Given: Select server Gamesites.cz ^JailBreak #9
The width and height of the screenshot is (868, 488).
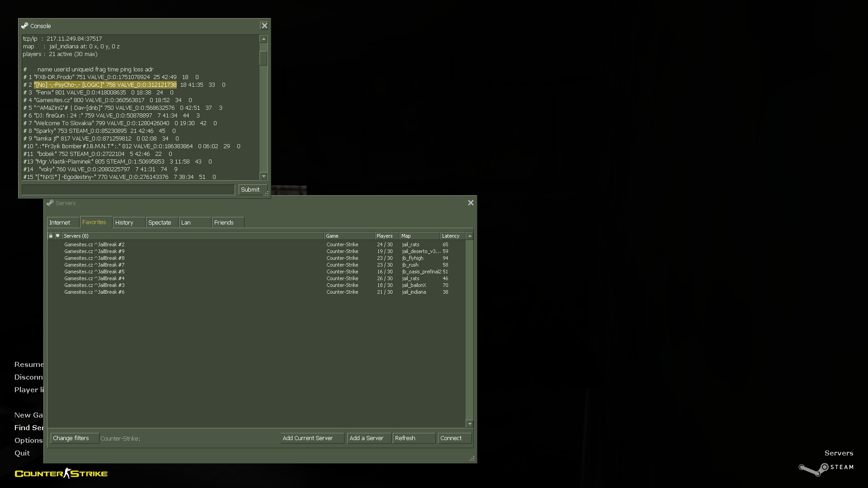Looking at the screenshot, I should click(x=256, y=251).
